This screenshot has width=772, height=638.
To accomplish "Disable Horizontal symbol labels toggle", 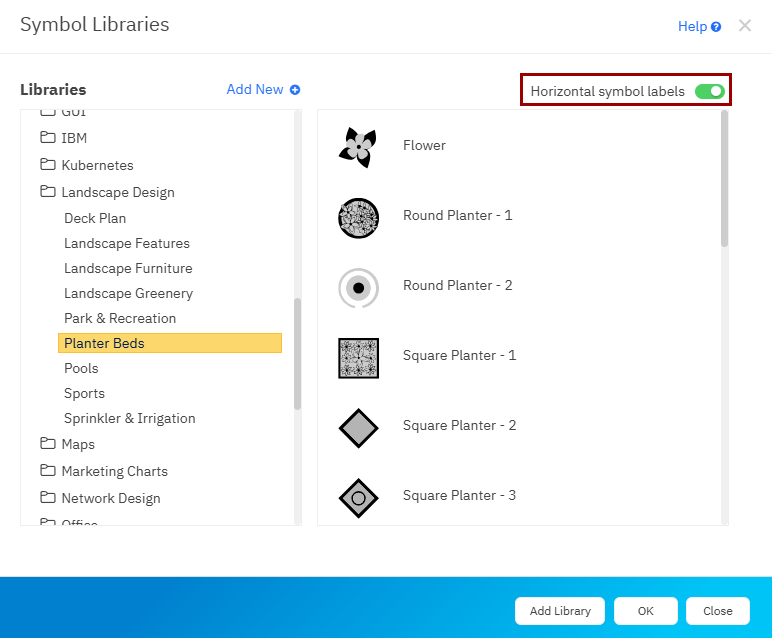I will (709, 91).
